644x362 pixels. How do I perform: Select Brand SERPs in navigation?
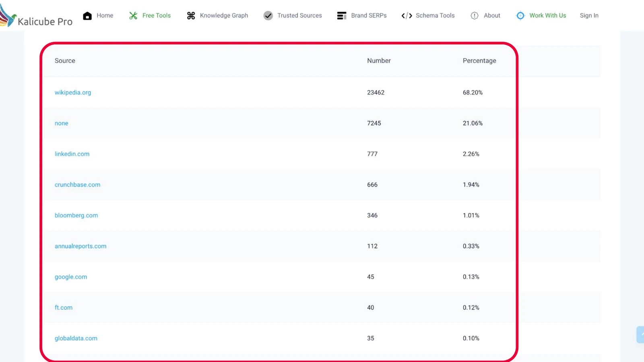369,16
